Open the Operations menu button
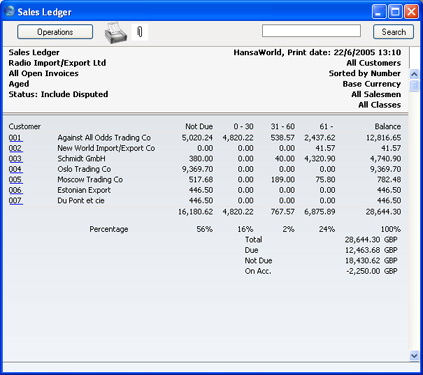This screenshot has width=423, height=375. [55, 32]
